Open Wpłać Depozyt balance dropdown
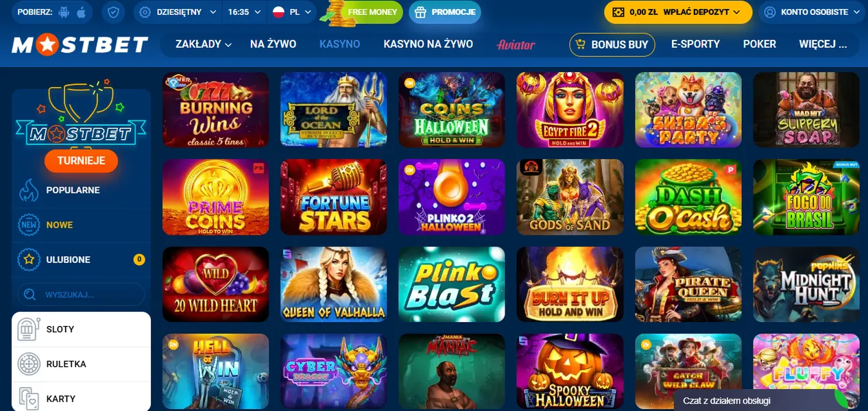This screenshot has width=868, height=411. pyautogui.click(x=678, y=12)
